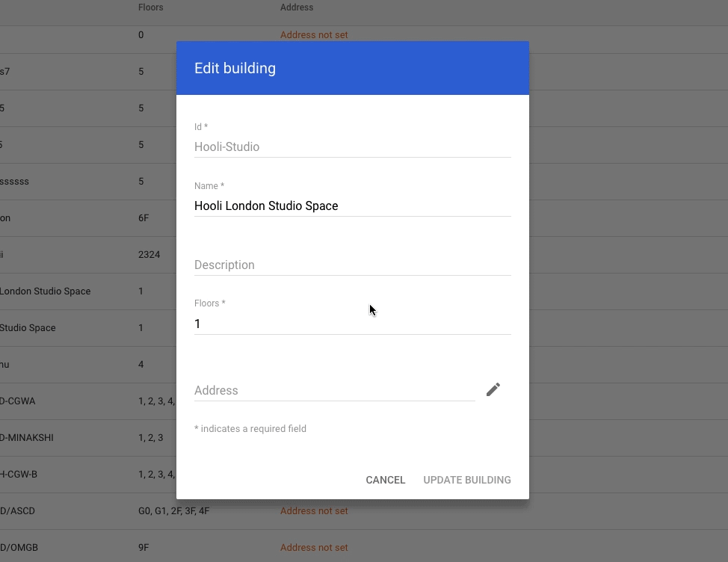The image size is (728, 562).
Task: Click the 'ssssss' row name in the table
Action: pos(14,182)
